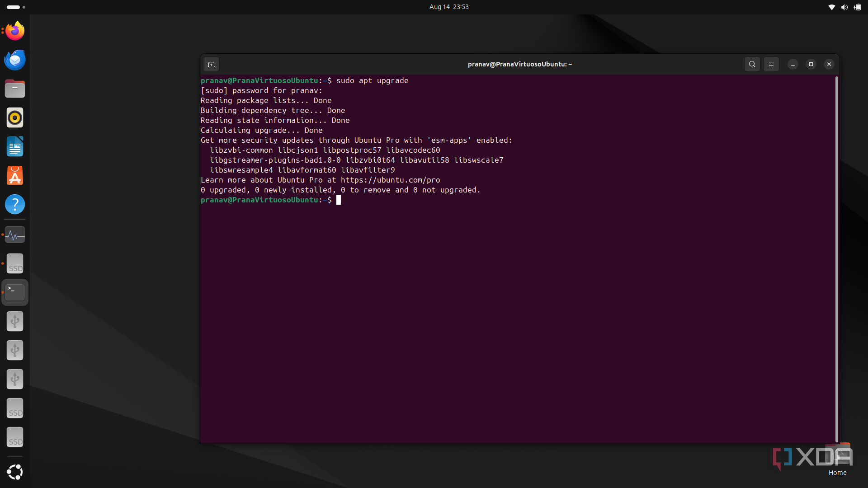Open the terminal search tool
Screen dimensions: 868x488
[752, 64]
